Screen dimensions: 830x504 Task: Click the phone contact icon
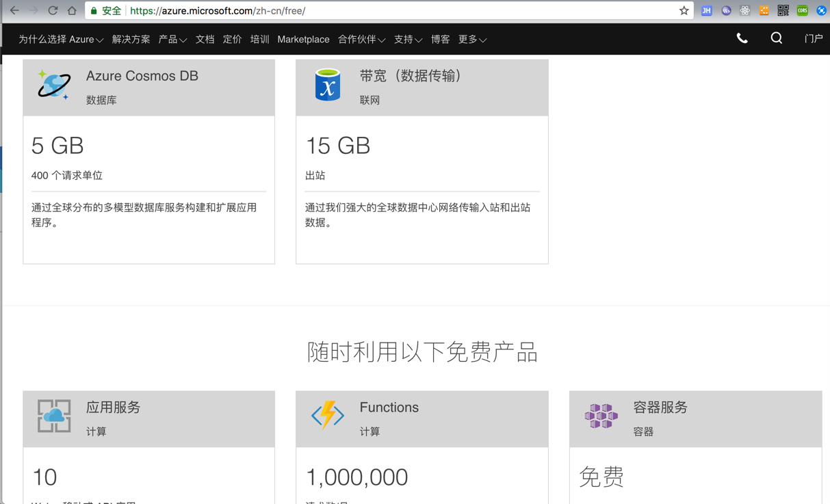(x=742, y=38)
